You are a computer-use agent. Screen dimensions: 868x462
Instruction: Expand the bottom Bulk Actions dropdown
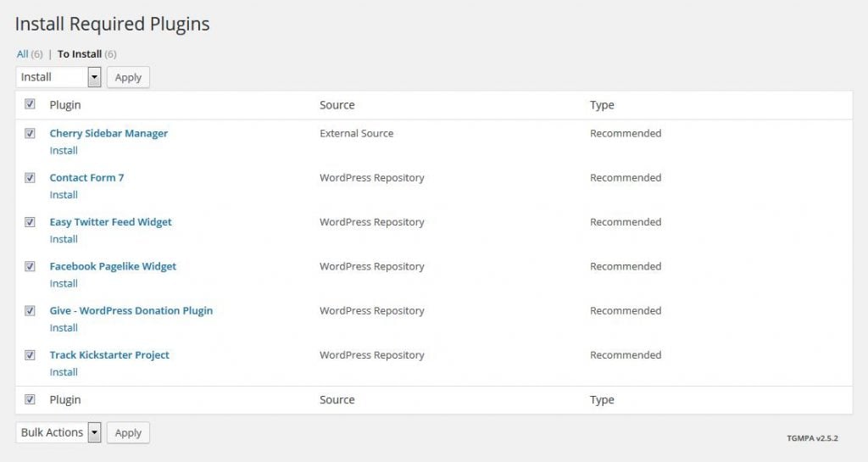coord(58,432)
